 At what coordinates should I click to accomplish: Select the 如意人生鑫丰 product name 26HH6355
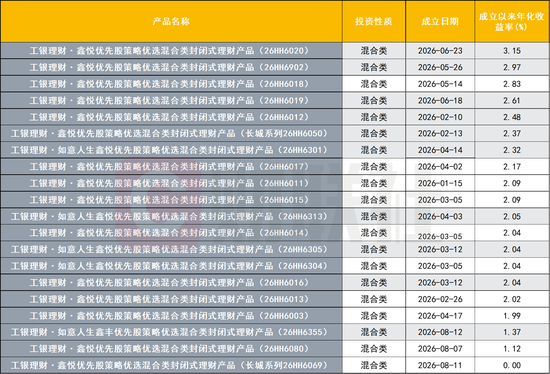point(169,332)
